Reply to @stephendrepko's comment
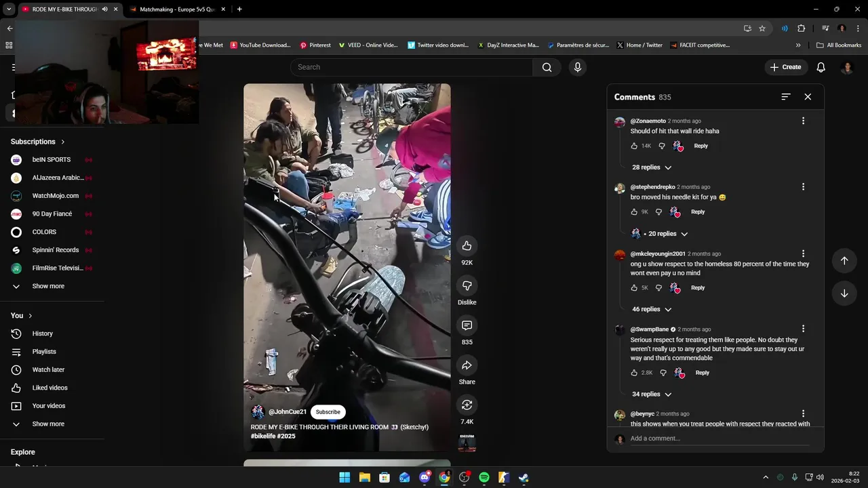 [698, 211]
